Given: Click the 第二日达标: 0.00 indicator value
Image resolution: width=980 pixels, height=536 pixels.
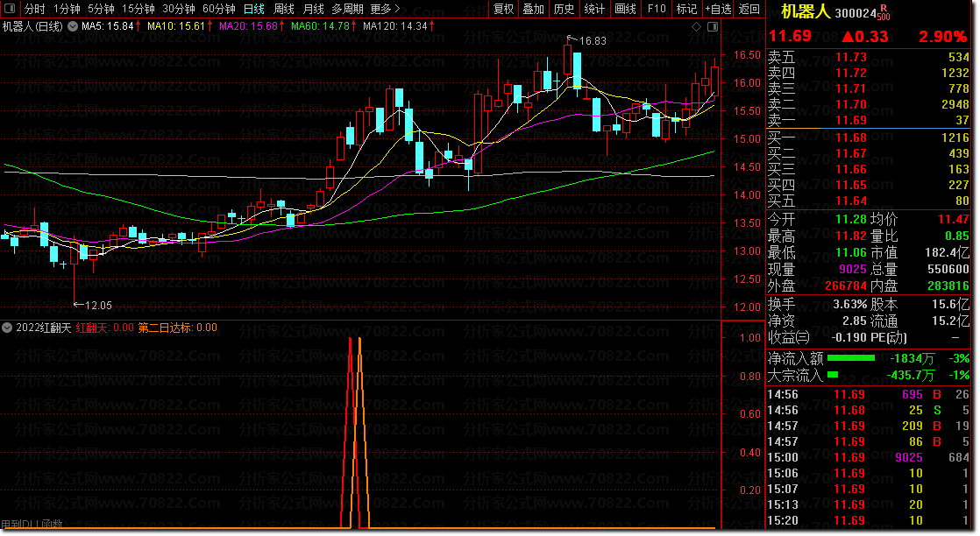Looking at the screenshot, I should pos(177,328).
